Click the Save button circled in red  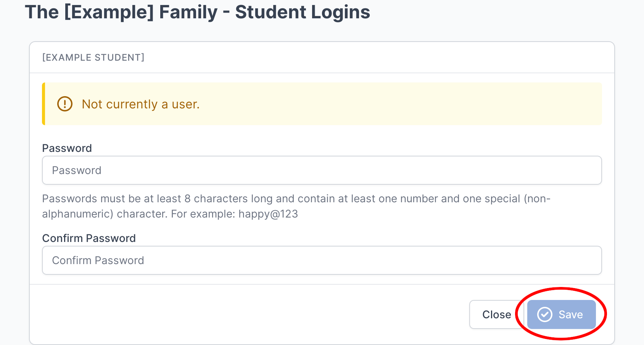point(561,314)
